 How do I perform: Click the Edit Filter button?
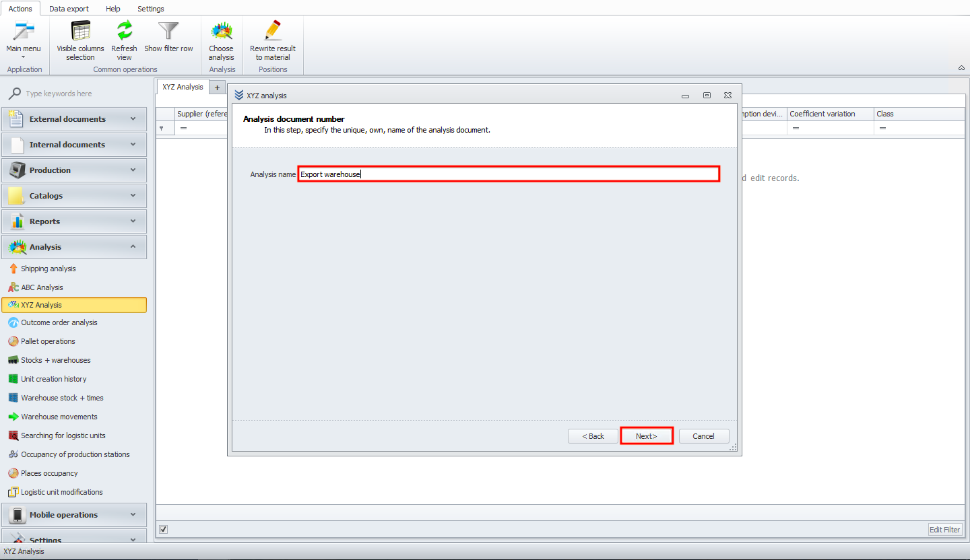click(945, 530)
